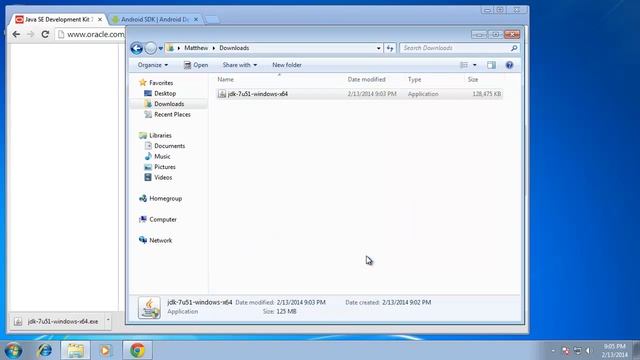This screenshot has height=360, width=640.
Task: Change view using the views icon
Action: point(464,65)
